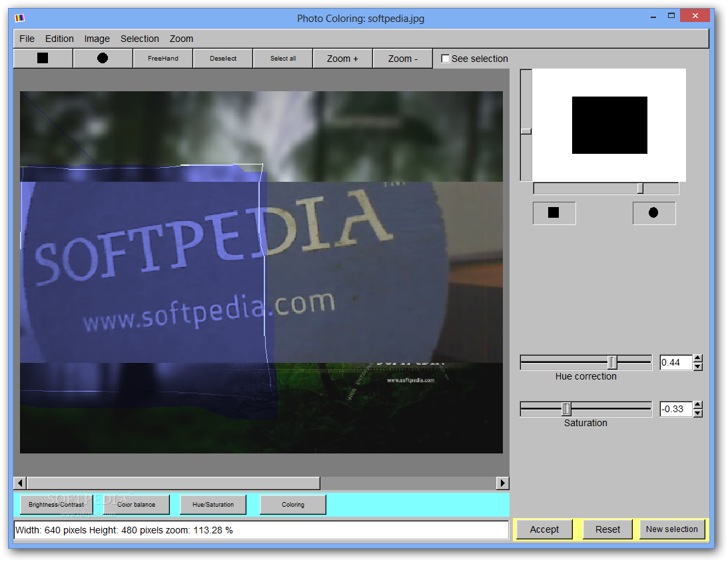Open the Zoom menu
Screen dimensions: 728x562
pos(182,39)
